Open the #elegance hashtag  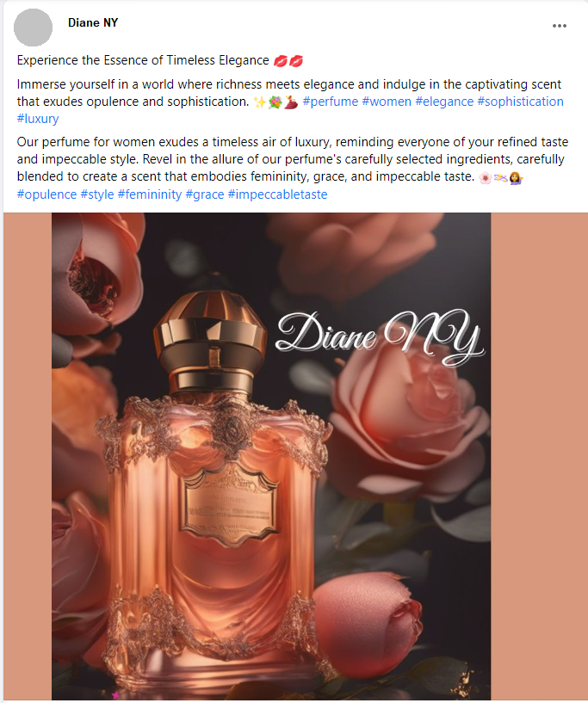(x=444, y=102)
